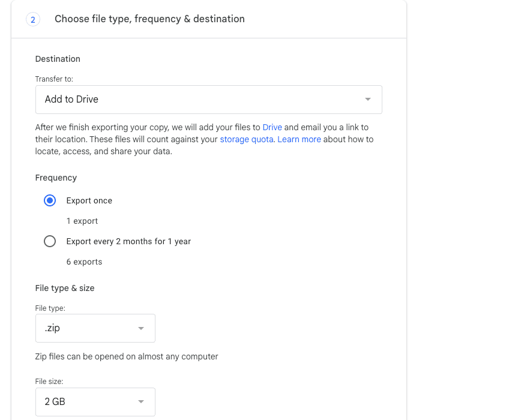Image resolution: width=506 pixels, height=420 pixels.
Task: Click the 'Frequency' section label
Action: click(56, 178)
